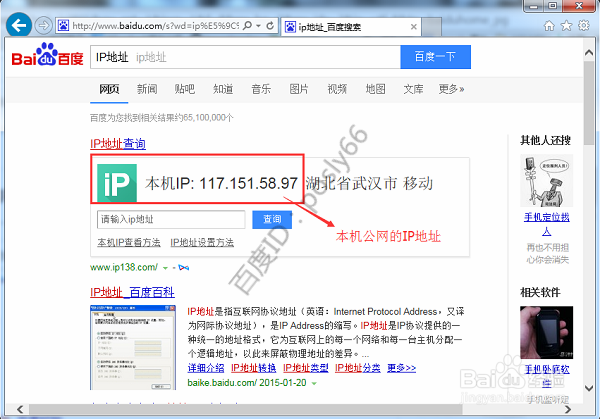The width and height of the screenshot is (600, 419).
Task: Switch to the 图片 tab
Action: (299, 89)
